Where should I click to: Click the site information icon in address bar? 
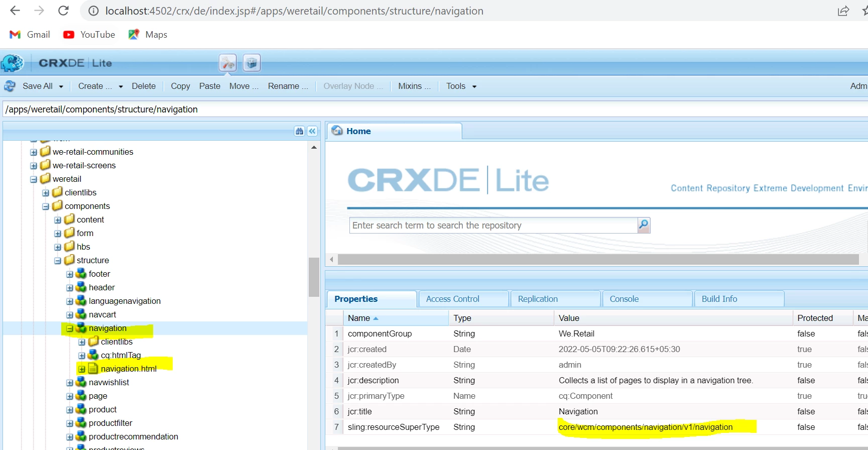pyautogui.click(x=93, y=11)
